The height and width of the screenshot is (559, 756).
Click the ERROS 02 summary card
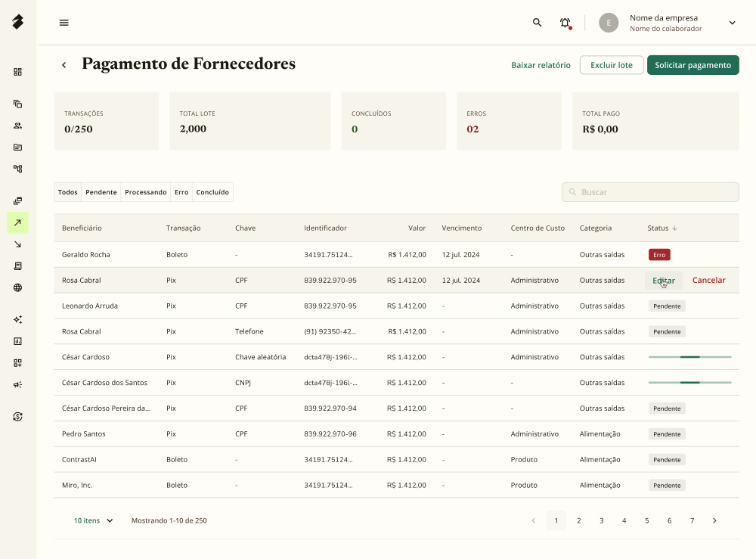[x=509, y=121]
